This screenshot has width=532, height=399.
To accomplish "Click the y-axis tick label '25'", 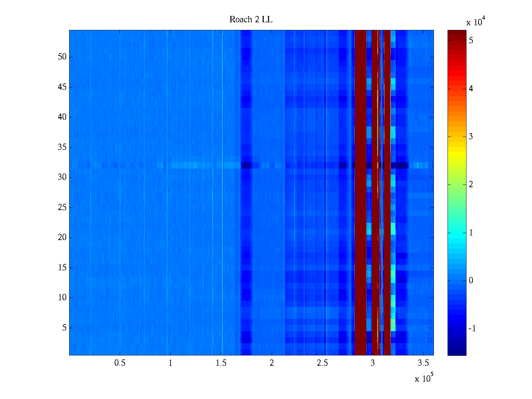I will (x=62, y=207).
